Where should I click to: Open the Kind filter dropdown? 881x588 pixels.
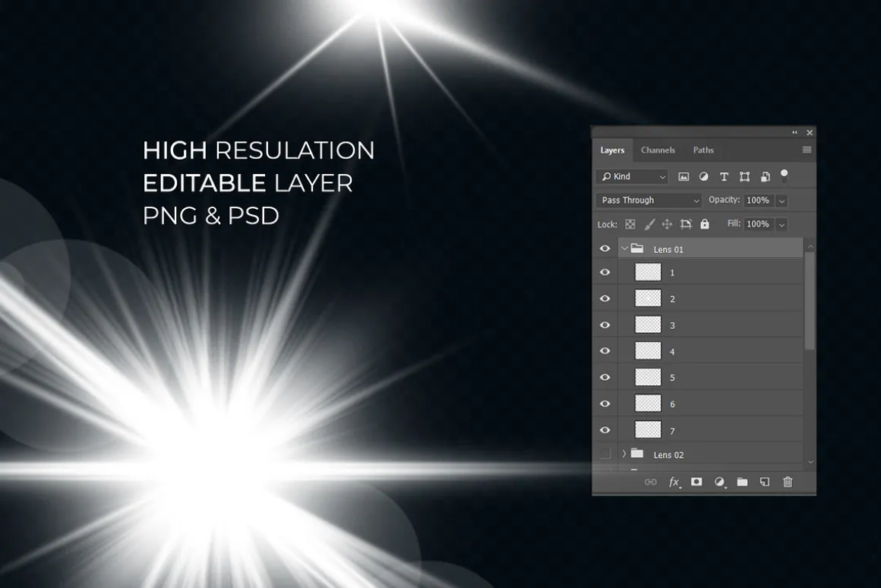(632, 176)
